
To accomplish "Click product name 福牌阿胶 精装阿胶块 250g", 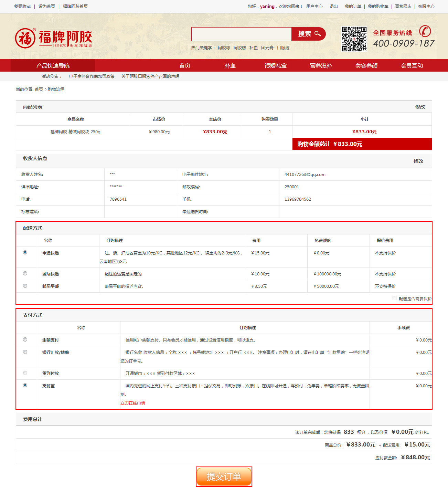I will coord(75,132).
